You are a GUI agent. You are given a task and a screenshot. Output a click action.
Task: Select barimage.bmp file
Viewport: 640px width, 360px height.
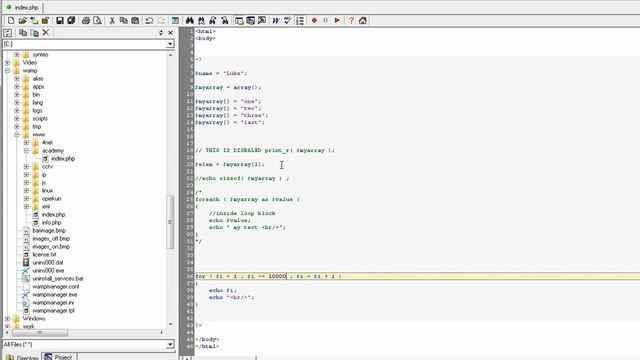(x=49, y=231)
